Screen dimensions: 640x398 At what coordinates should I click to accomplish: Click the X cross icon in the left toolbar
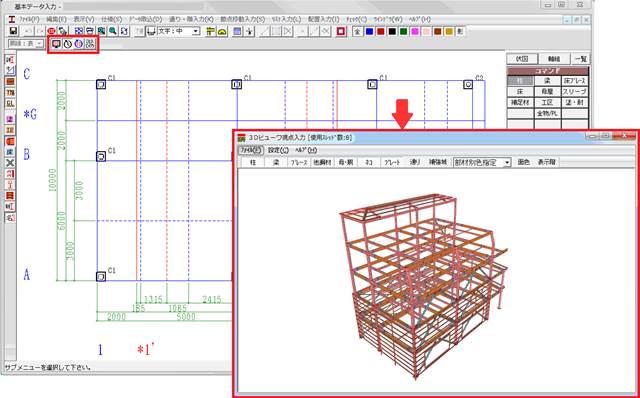(11, 163)
